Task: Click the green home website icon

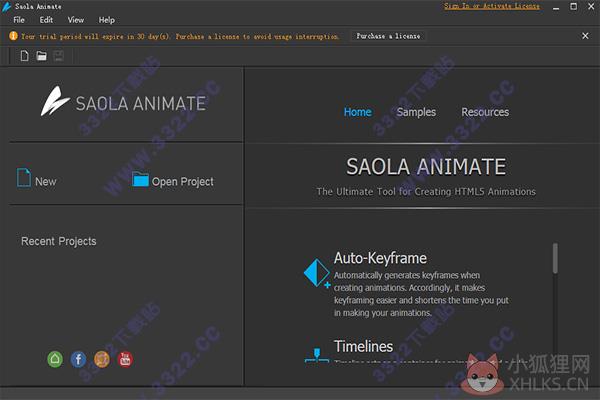Action: click(55, 359)
